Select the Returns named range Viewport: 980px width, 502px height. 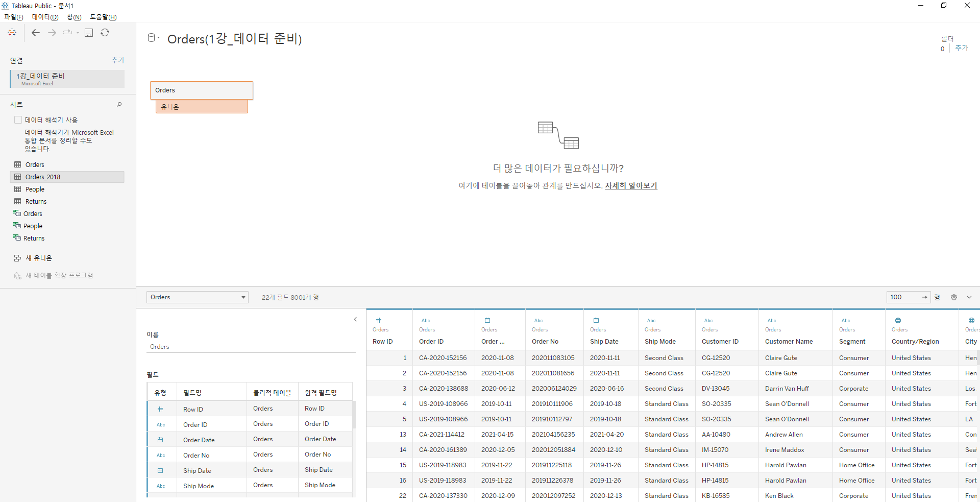point(67,238)
